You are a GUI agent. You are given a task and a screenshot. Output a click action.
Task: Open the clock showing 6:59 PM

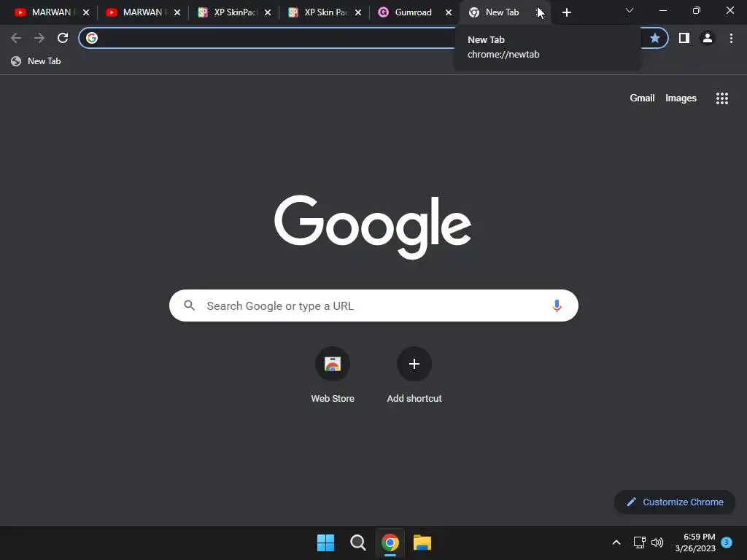695,542
